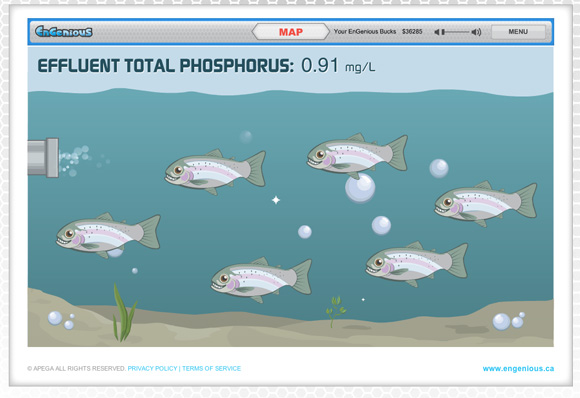
Task: Click the small green sprout plant
Action: pos(335,311)
